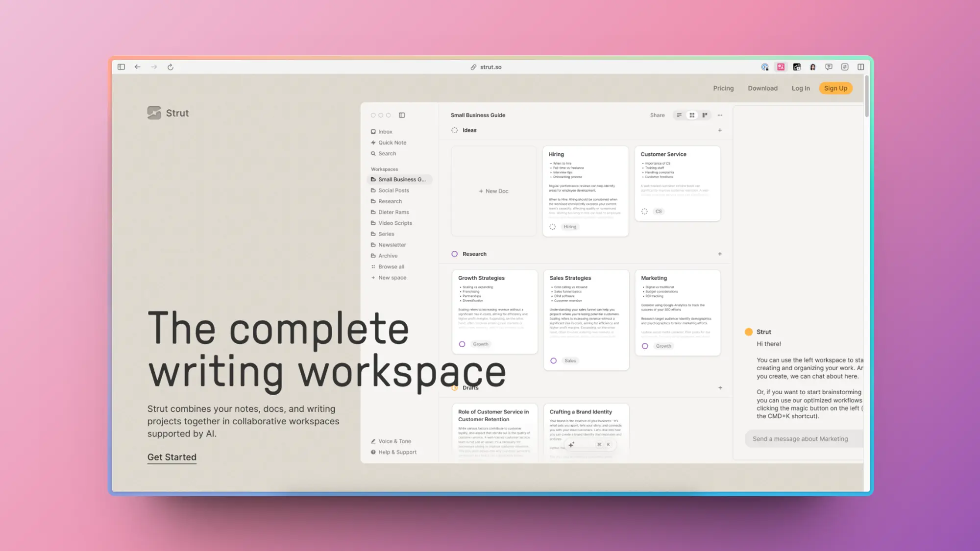Click the Strut logo
This screenshot has width=980, height=551.
[168, 113]
